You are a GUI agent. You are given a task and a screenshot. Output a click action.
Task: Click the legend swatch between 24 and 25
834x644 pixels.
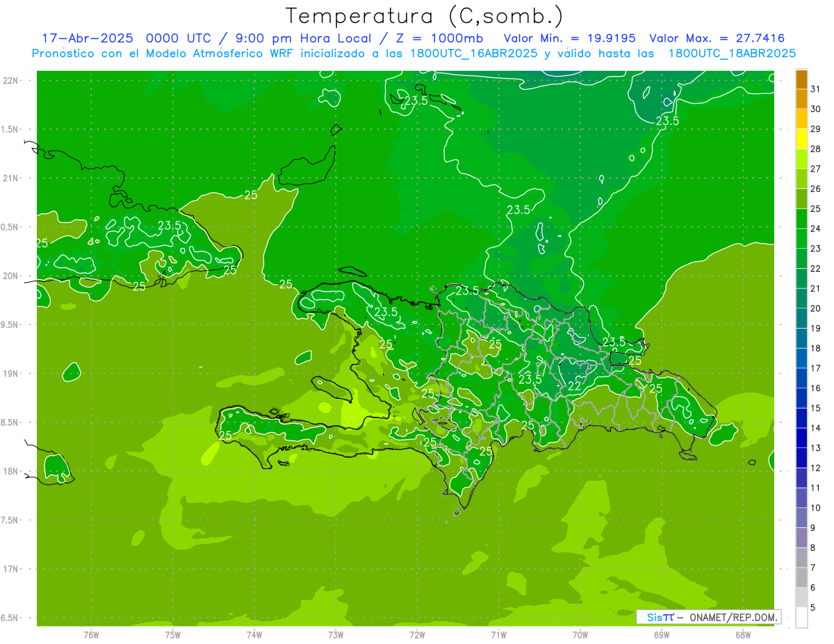click(801, 219)
